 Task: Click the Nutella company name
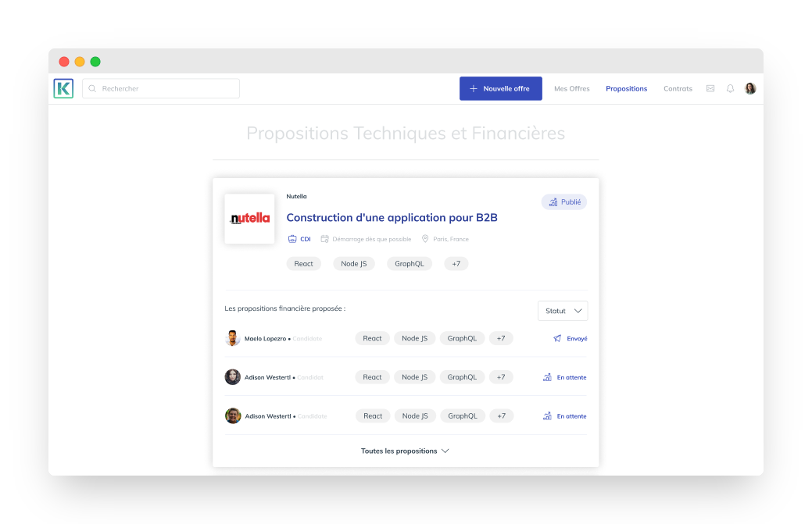[x=296, y=197]
